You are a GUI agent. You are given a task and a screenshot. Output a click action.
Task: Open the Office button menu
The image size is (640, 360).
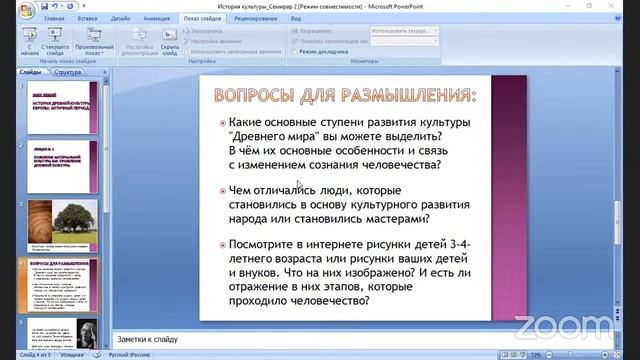[27, 10]
